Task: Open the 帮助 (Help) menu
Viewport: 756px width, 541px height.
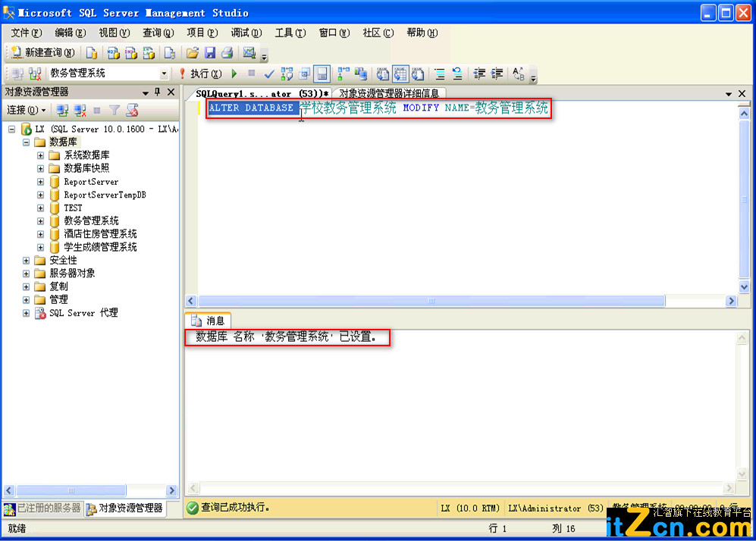Action: (422, 33)
